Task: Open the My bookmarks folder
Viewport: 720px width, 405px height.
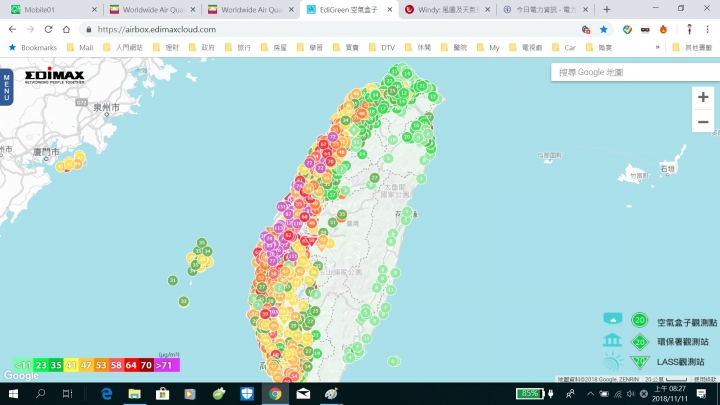Action: tap(488, 47)
